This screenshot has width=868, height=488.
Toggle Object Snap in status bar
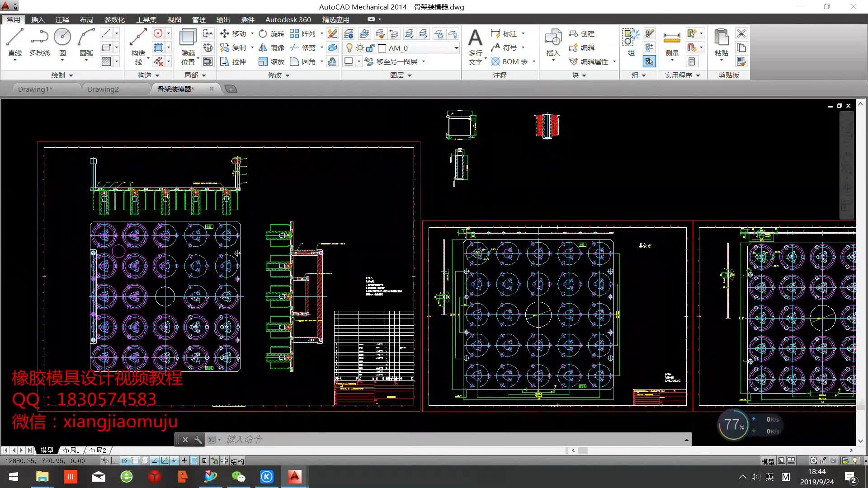(135, 461)
